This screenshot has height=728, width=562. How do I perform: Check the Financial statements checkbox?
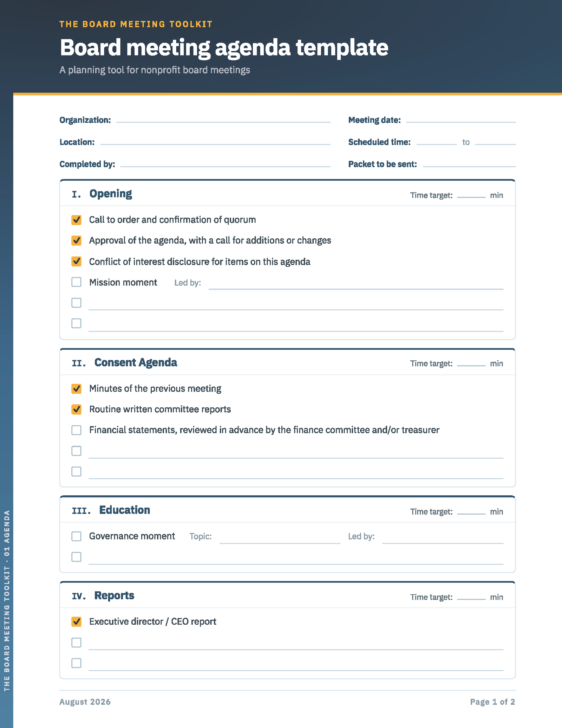click(x=76, y=430)
